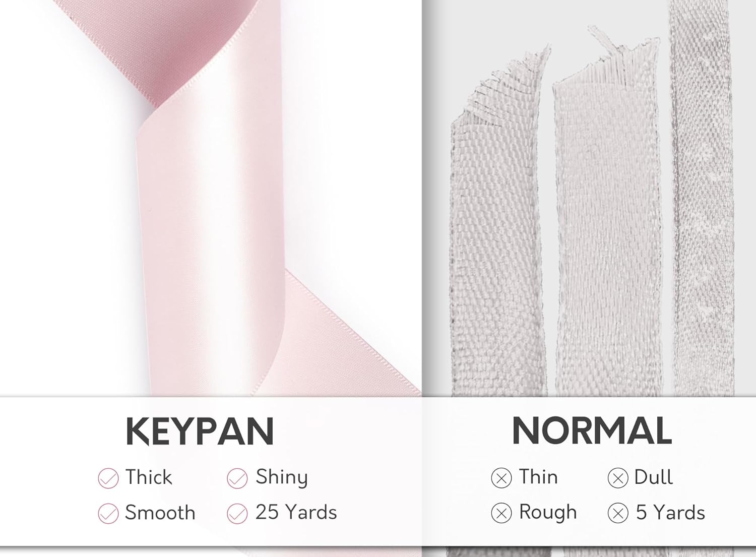Click the "Smooth" text label

160,512
